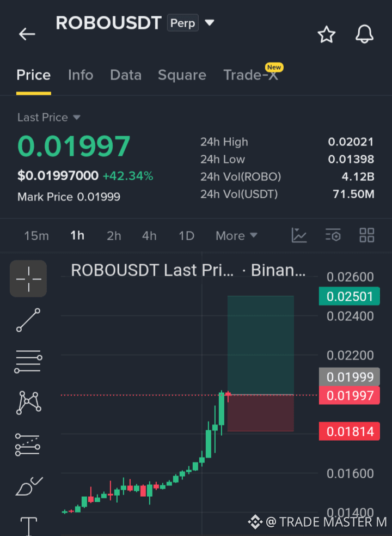The image size is (392, 536).
Task: Open the grid layout icon
Action: [x=367, y=235]
